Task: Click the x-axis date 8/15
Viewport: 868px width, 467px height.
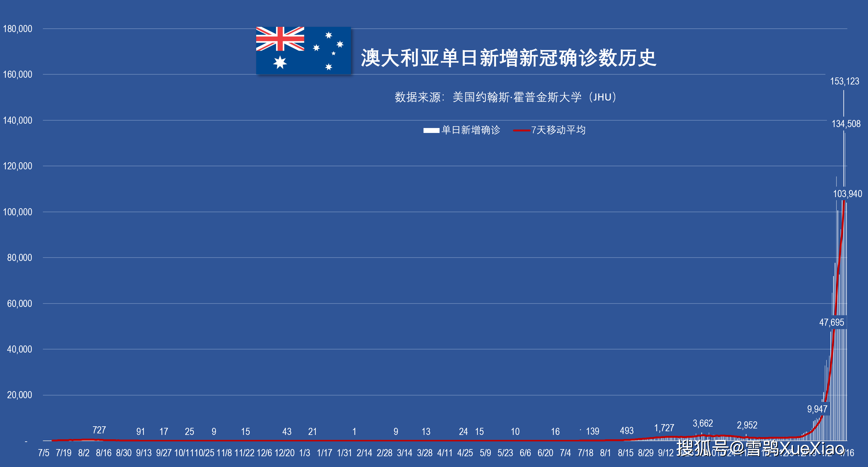Action: point(626,453)
